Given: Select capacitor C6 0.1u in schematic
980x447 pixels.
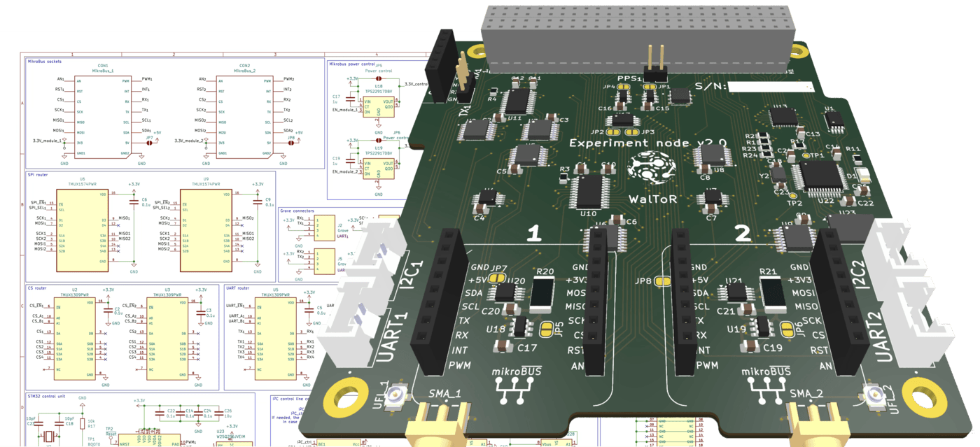Looking at the screenshot, I should pos(134,201).
